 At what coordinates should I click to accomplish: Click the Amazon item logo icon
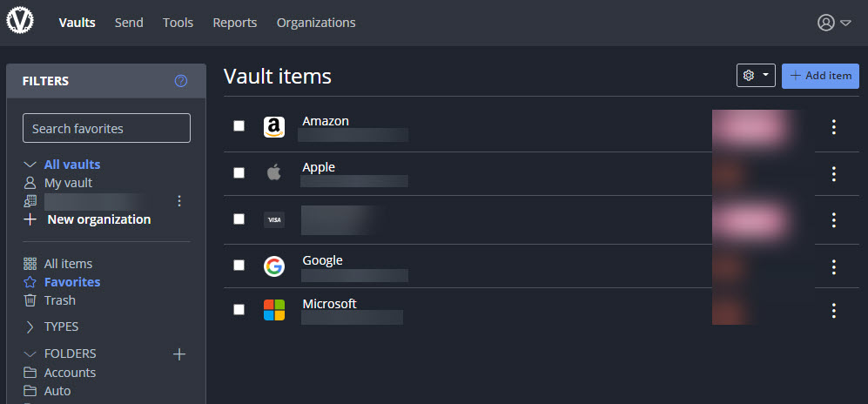(274, 127)
